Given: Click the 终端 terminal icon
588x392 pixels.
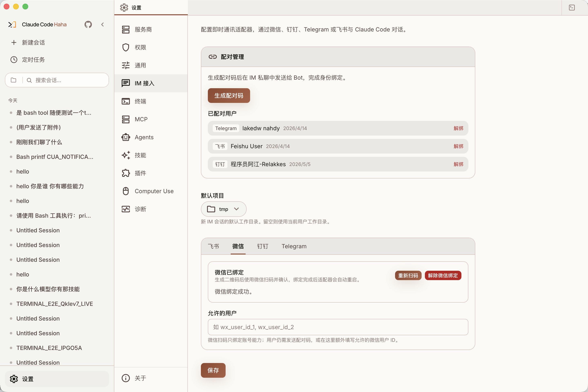Looking at the screenshot, I should point(126,101).
